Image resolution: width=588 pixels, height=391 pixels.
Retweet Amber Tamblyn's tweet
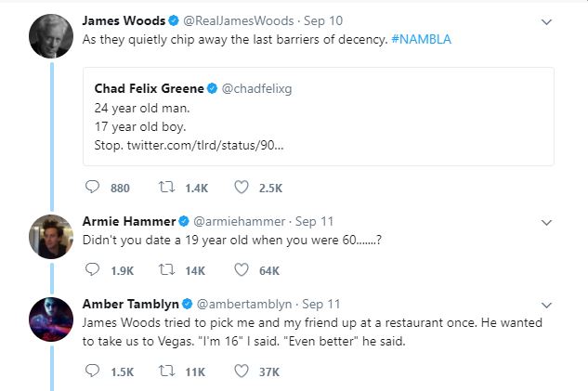170,371
